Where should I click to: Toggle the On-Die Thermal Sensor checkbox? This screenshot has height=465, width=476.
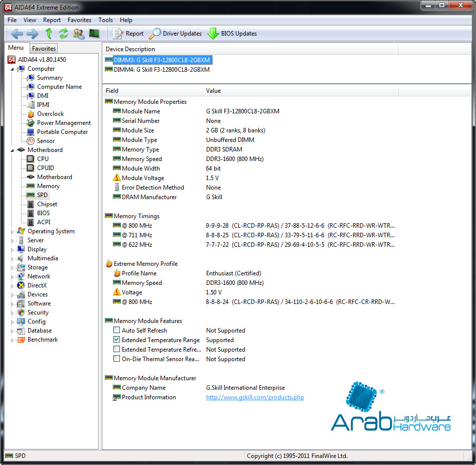click(x=116, y=359)
